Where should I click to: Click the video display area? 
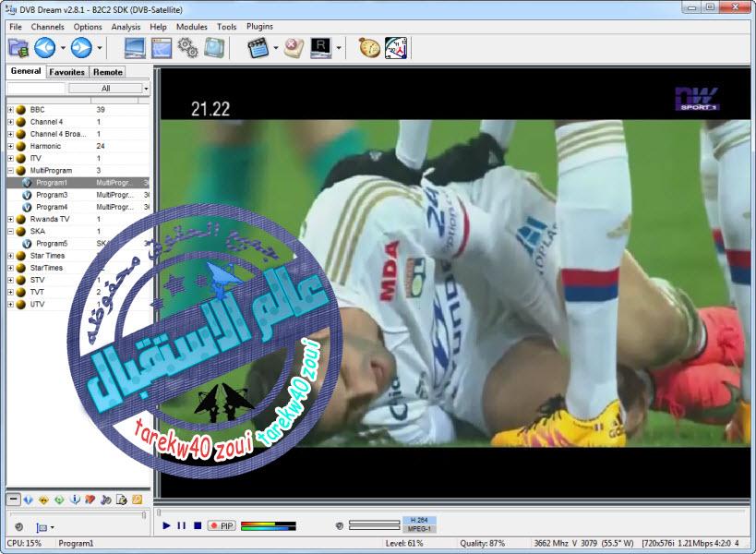click(455, 283)
